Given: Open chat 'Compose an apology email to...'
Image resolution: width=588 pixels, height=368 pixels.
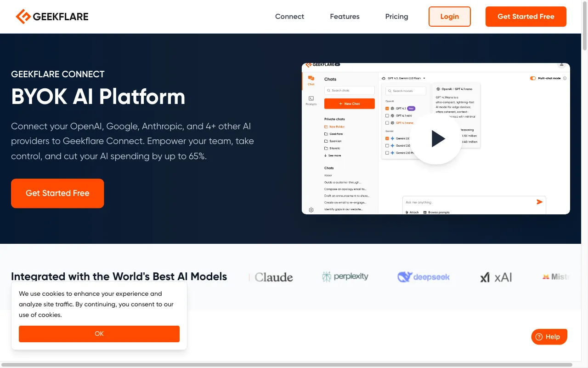Looking at the screenshot, I should click(345, 189).
